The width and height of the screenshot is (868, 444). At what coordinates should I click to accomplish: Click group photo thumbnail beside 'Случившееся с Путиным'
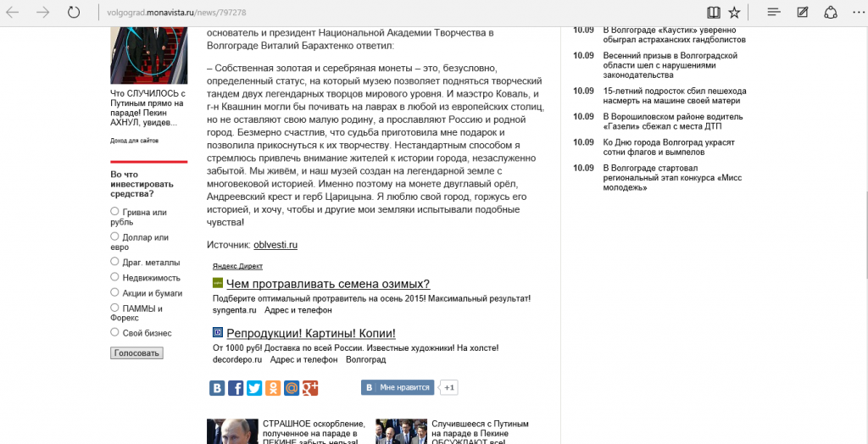click(401, 431)
